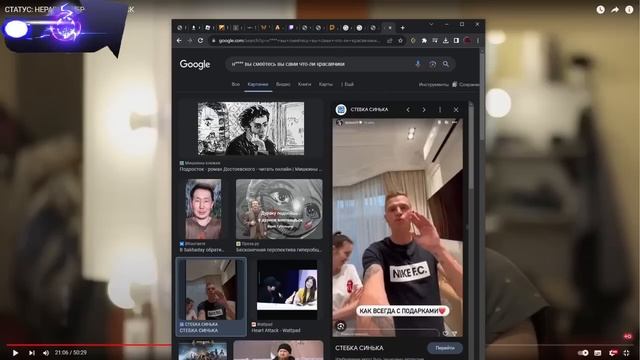Screen dimensions: 640x360
Task: Mute the video volume speaker icon
Action: [46, 353]
